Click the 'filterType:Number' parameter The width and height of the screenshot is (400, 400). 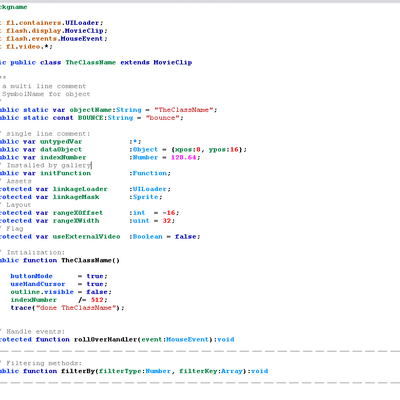[x=135, y=371]
